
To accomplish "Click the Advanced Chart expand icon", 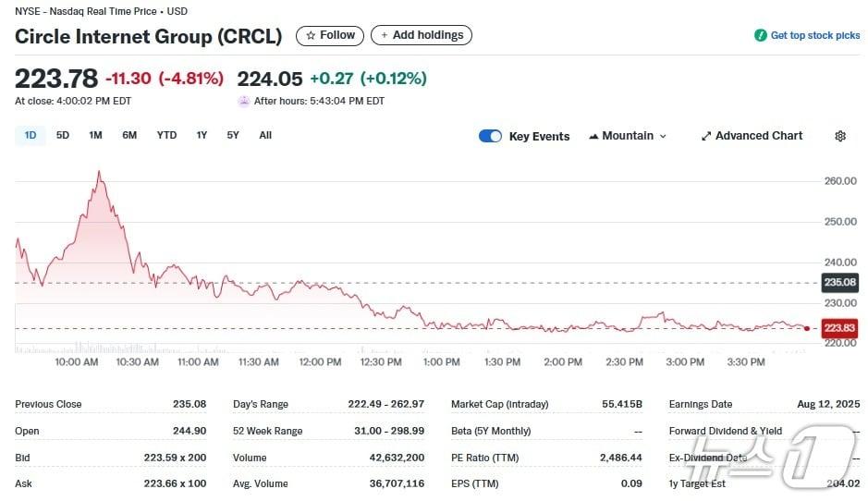I will point(706,136).
